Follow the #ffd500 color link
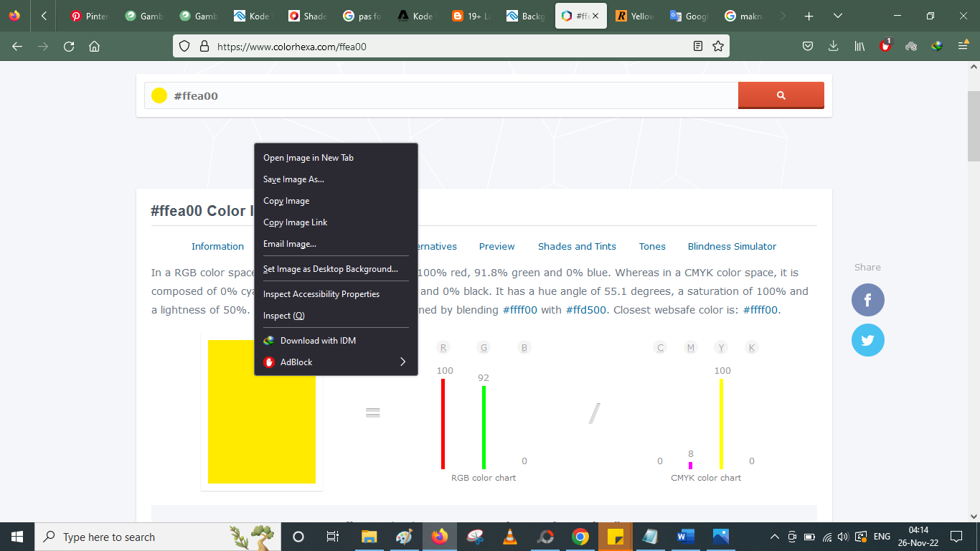The image size is (980, 551). click(x=586, y=310)
